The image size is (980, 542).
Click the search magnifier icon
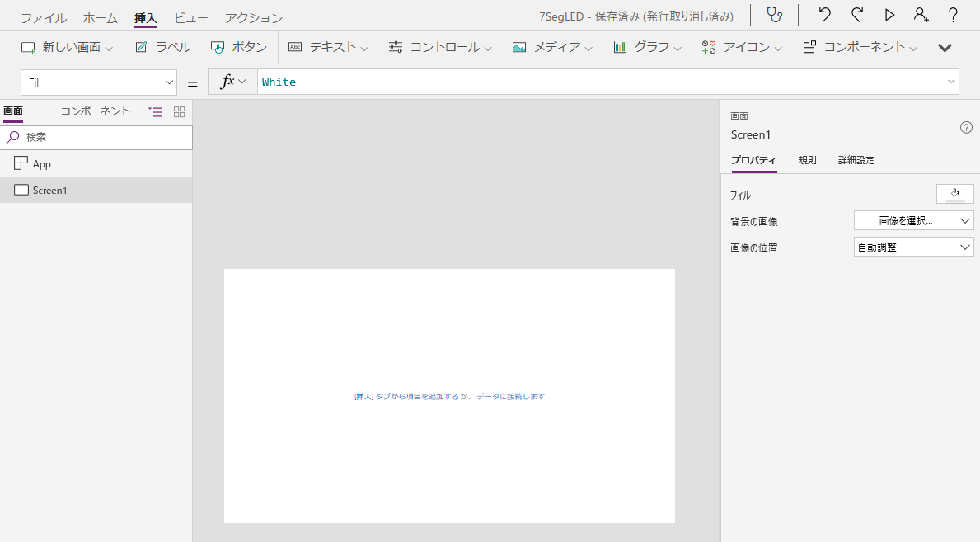coord(12,137)
